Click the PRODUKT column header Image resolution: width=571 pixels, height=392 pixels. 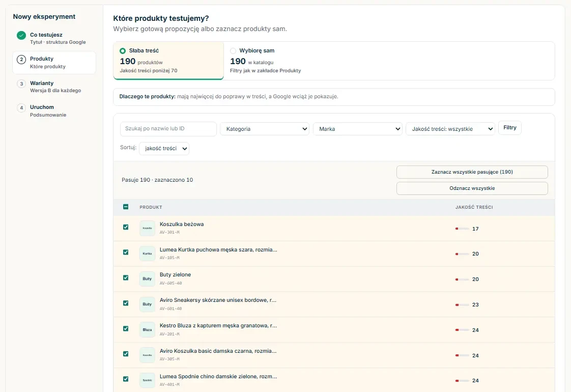tap(151, 207)
